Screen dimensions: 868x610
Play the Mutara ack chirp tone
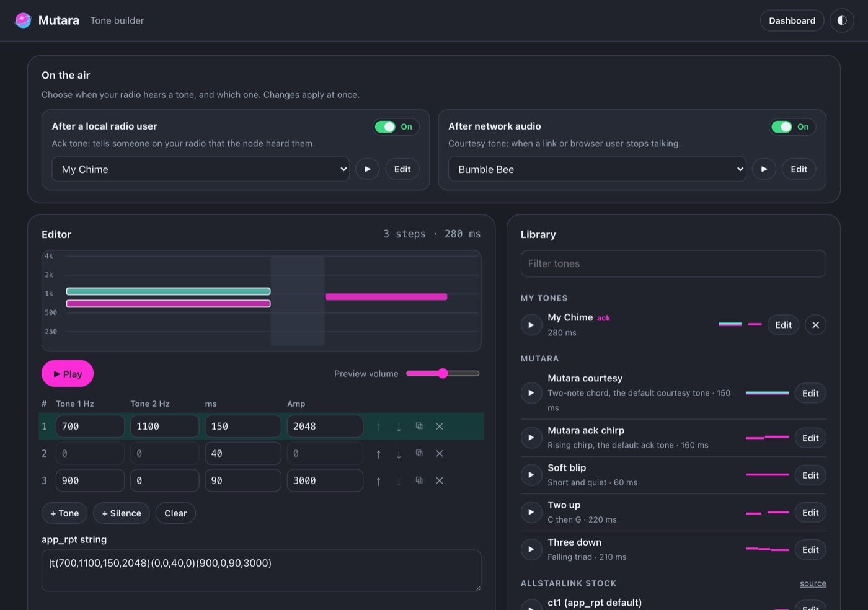point(531,438)
